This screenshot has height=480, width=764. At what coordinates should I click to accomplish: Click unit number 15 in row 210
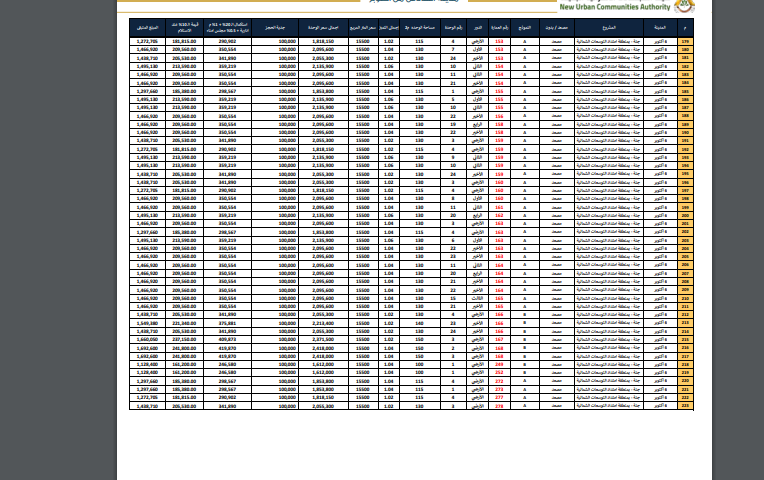click(x=453, y=298)
